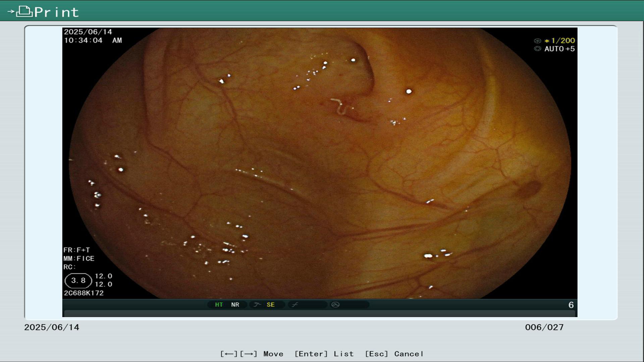Click the NR noise reduction indicator
644x362 pixels.
pos(235,305)
